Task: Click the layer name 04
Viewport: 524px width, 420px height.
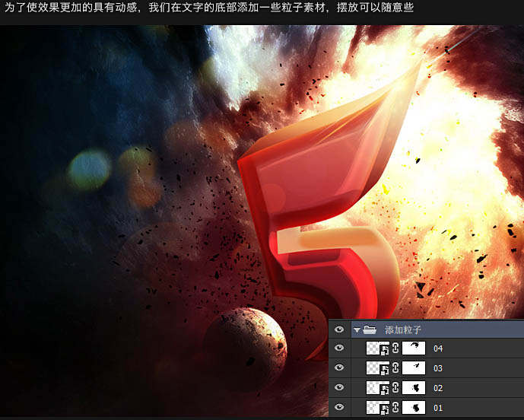Action: [438, 348]
